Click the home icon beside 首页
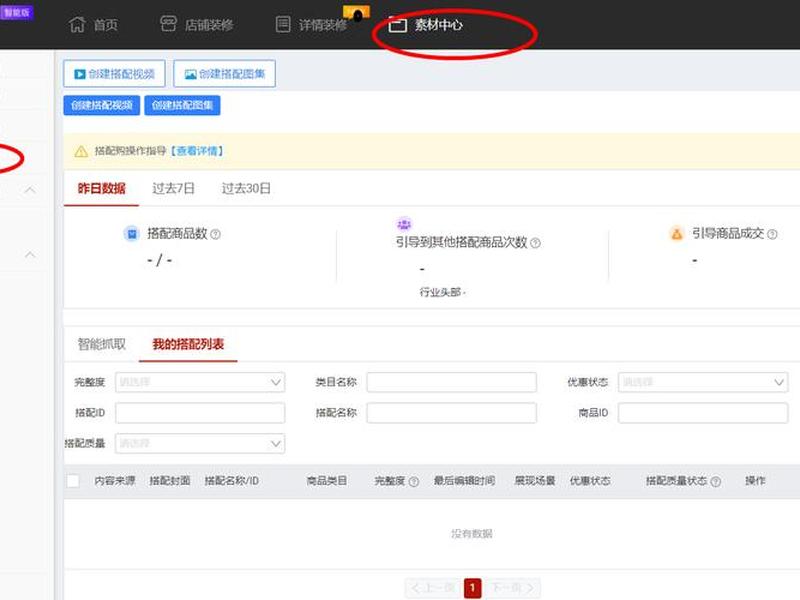Image resolution: width=800 pixels, height=600 pixels. pos(77,24)
